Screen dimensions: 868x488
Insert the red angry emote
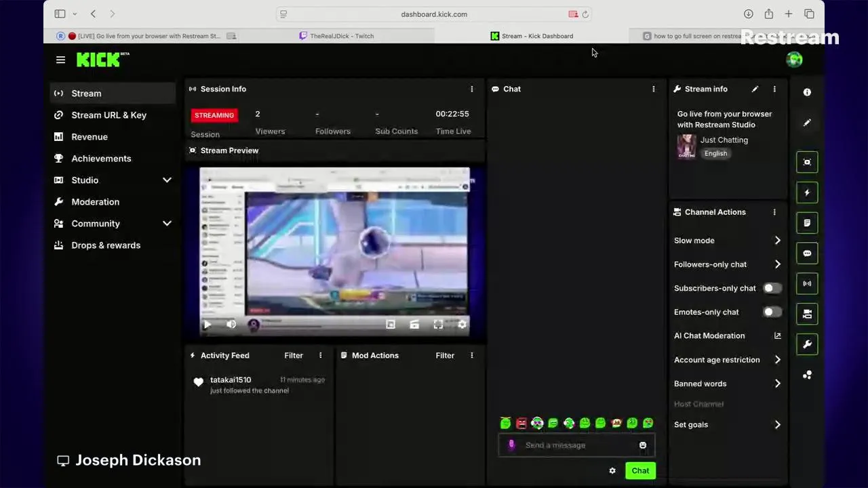click(521, 424)
